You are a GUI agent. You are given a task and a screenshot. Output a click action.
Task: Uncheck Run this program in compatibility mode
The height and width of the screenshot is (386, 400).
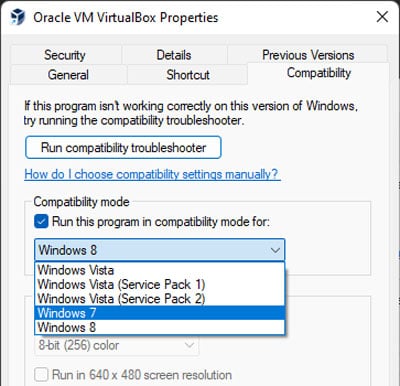41,222
